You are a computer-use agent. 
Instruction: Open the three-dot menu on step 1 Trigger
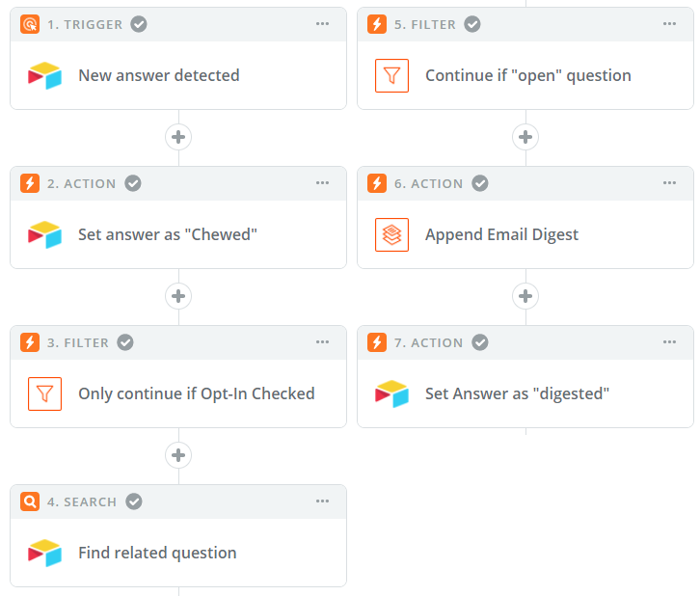(x=322, y=24)
